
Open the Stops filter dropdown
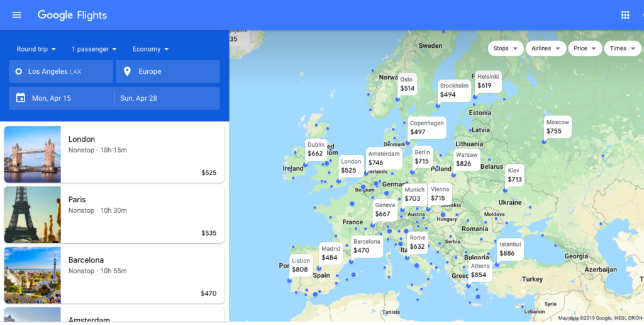(506, 48)
